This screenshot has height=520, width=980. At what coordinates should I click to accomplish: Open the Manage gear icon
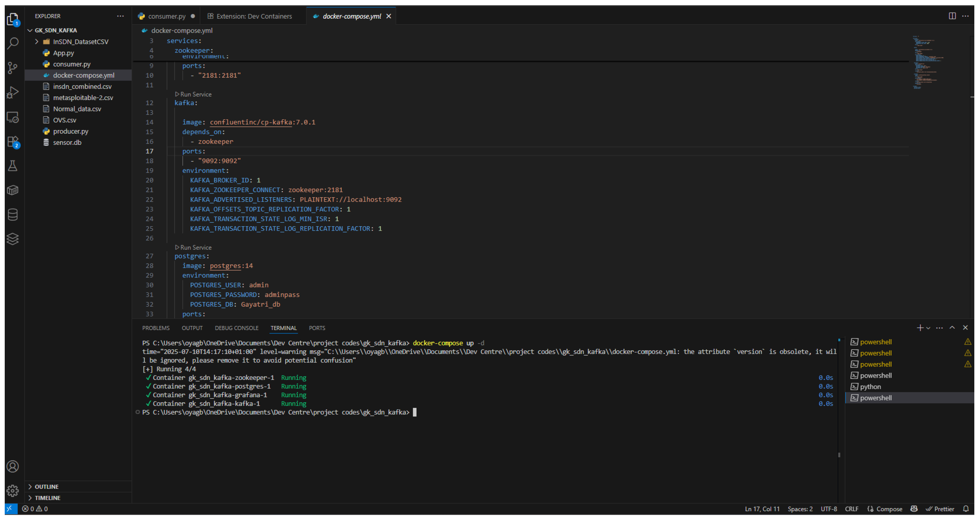click(13, 491)
